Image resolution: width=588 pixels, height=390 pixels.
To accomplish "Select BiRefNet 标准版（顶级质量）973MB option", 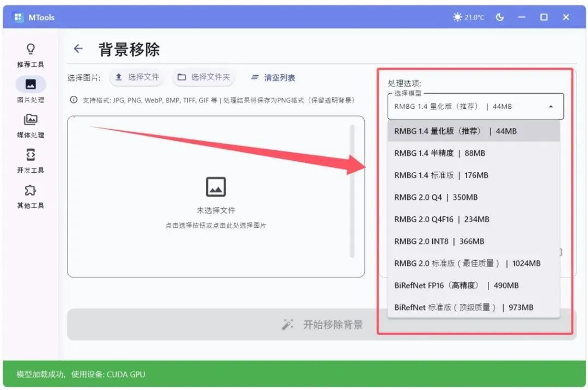I will [474, 308].
